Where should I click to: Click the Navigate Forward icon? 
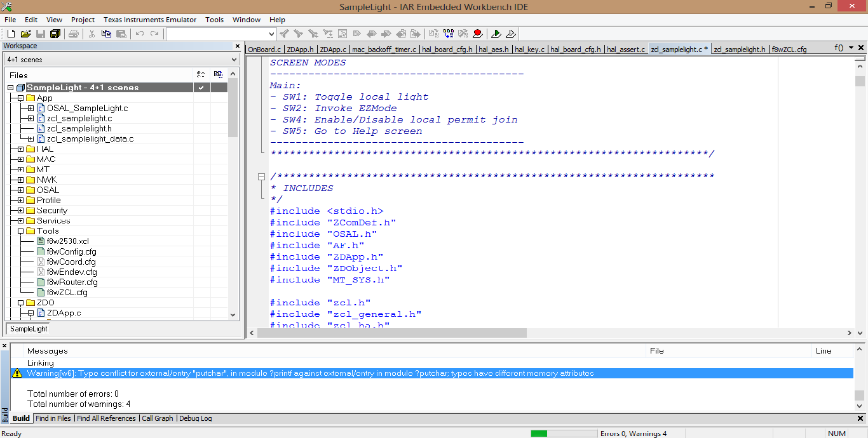click(416, 34)
